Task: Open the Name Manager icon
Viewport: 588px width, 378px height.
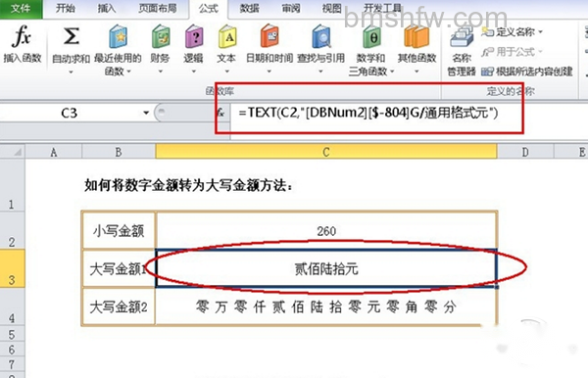Action: pyautogui.click(x=462, y=37)
